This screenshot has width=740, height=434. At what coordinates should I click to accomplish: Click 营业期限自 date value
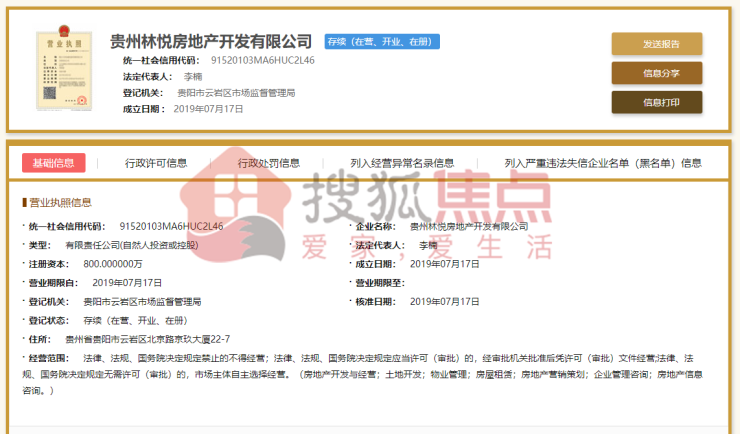(127, 283)
